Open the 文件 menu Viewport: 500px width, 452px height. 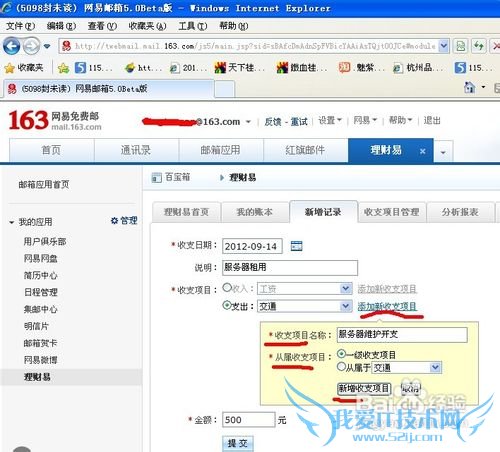[20, 26]
